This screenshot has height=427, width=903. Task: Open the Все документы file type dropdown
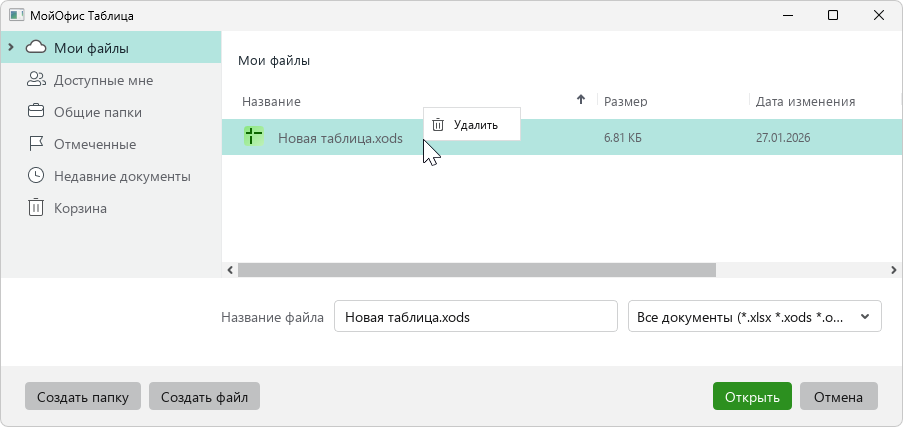754,316
